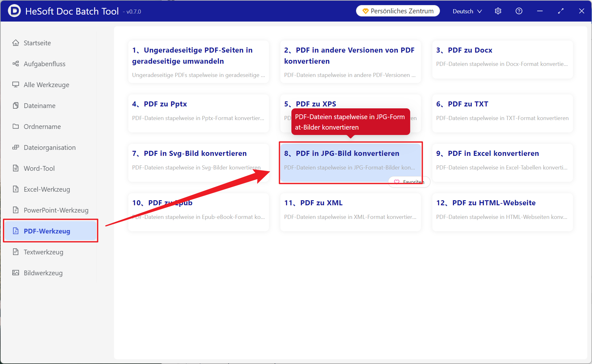Click the Dateiname clipboard icon
592x364 pixels.
coord(16,105)
